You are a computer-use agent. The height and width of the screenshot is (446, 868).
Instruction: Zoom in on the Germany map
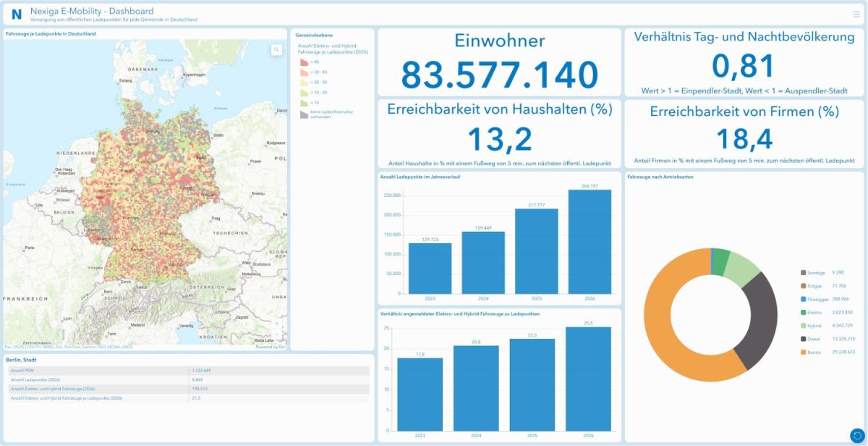pos(277,324)
